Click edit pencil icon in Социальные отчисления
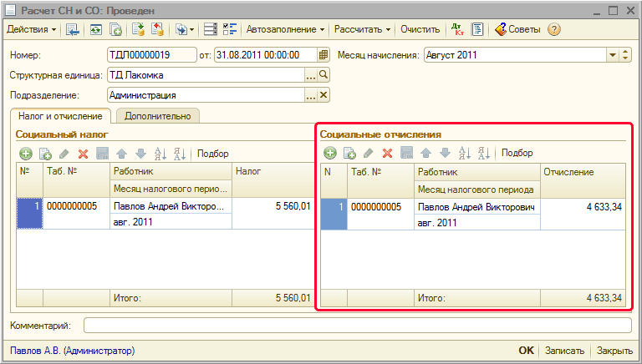 click(x=368, y=153)
